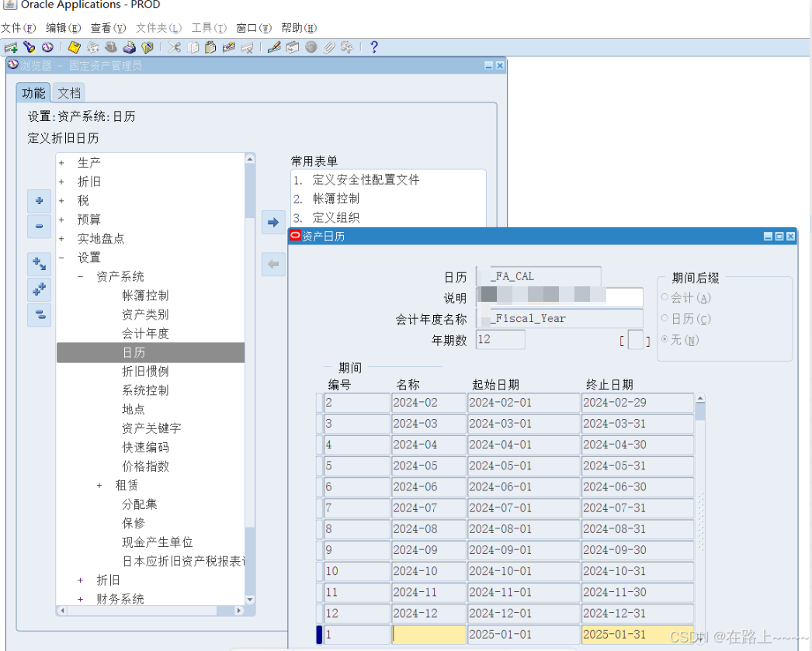Click the horizontal scrollbar of the navigator tree
Image resolution: width=812 pixels, height=651 pixels.
click(x=150, y=611)
